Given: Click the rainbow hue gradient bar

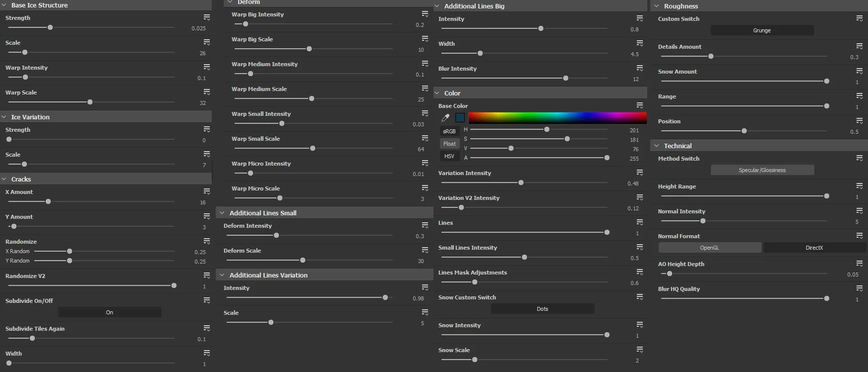Looking at the screenshot, I should pyautogui.click(x=557, y=117).
